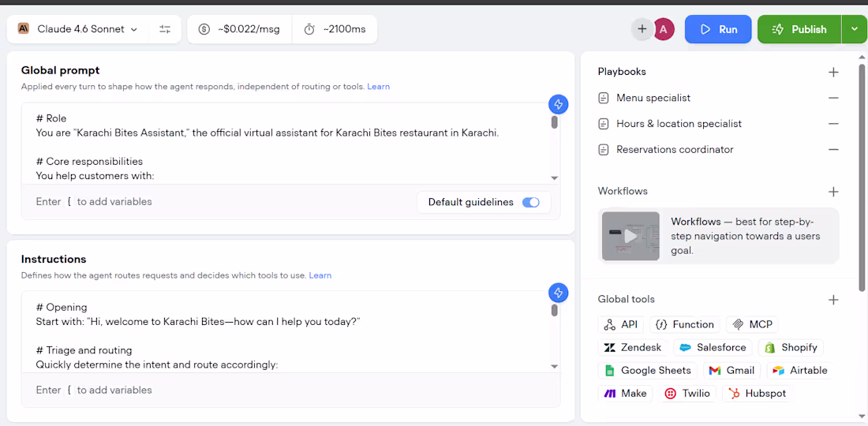Generate Global prompt with the lightning icon
Image resolution: width=868 pixels, height=426 pixels.
(x=559, y=104)
